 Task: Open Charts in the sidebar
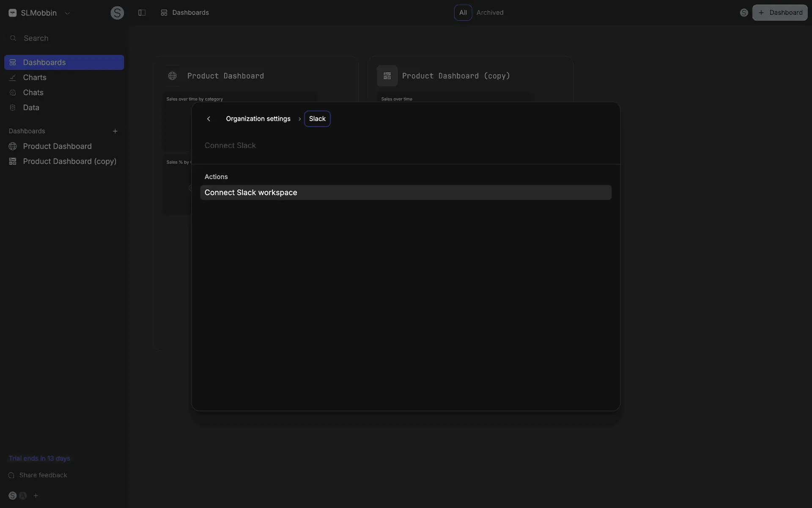[x=35, y=77]
